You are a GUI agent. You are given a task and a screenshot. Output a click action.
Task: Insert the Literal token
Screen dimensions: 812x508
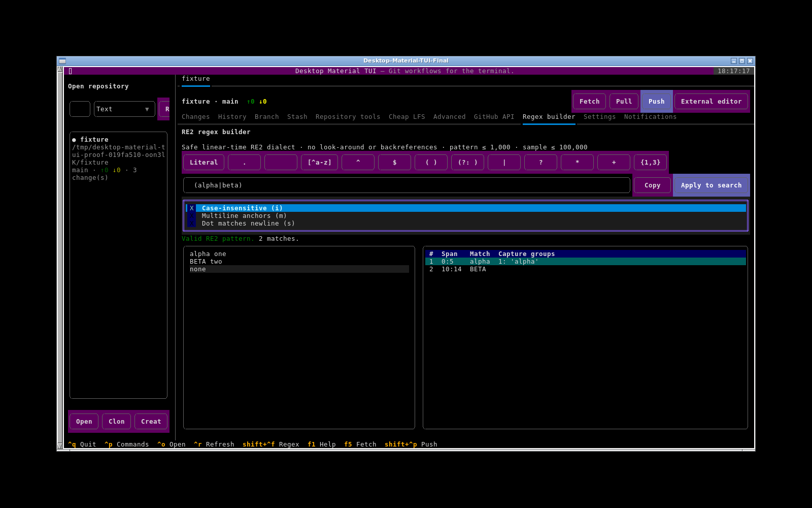(204, 163)
